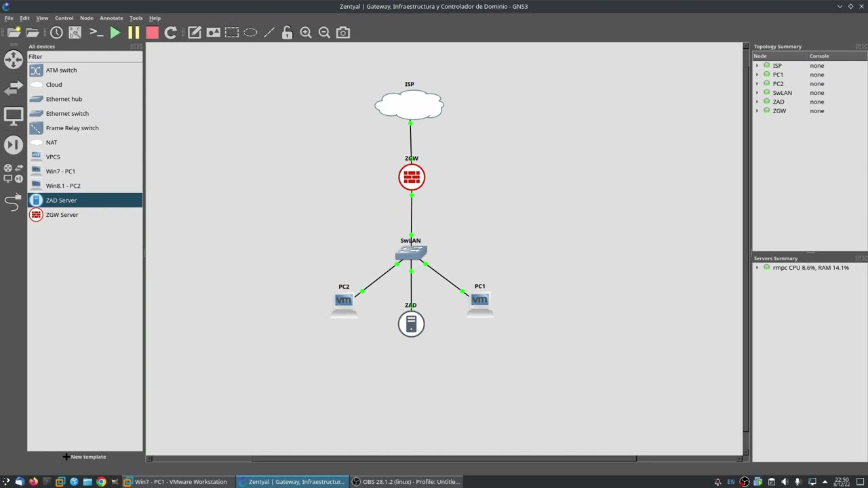Click the canvas horizontal scrollbar
Screen dimensions: 868x488
pyautogui.click(x=444, y=458)
